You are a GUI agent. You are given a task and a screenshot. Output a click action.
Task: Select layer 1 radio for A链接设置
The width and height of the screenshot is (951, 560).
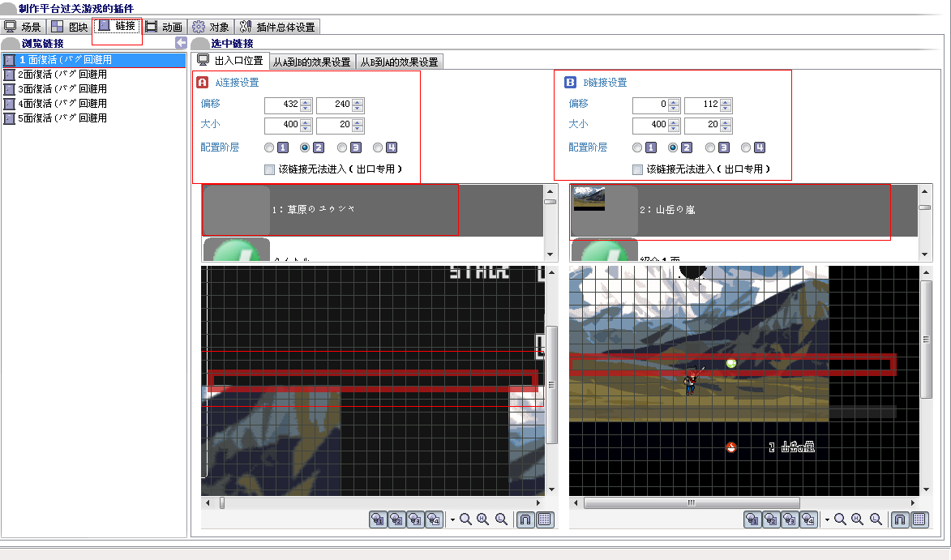269,147
